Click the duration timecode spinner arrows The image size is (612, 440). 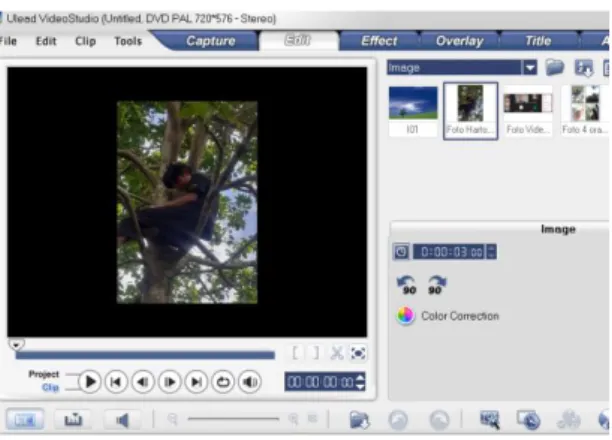tap(491, 252)
